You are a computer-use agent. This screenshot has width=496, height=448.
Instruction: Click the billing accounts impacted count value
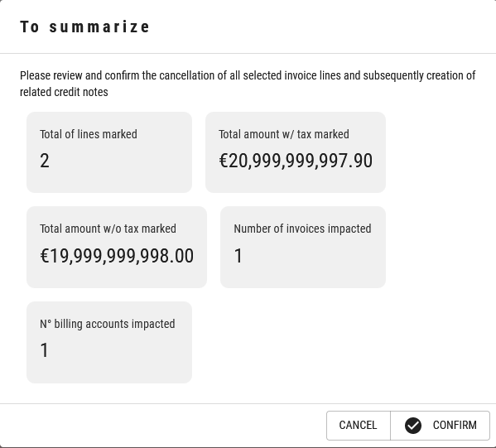point(44,350)
